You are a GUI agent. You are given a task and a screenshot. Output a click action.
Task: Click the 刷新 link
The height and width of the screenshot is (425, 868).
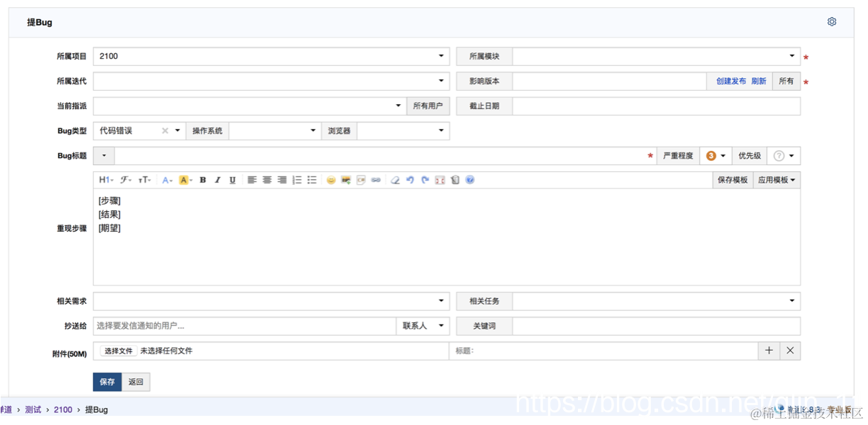pyautogui.click(x=759, y=81)
